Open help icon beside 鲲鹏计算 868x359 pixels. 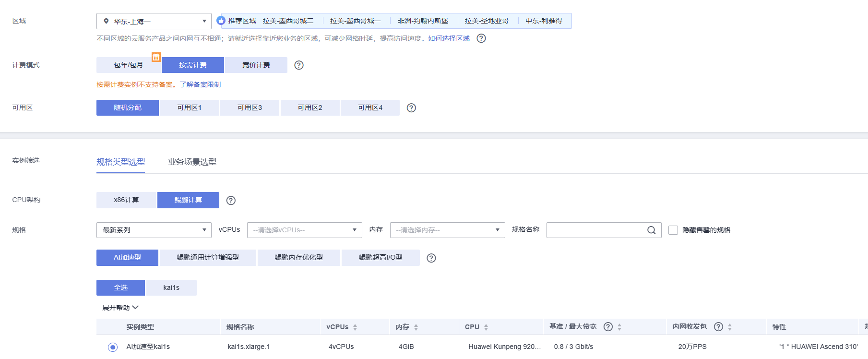(x=231, y=201)
